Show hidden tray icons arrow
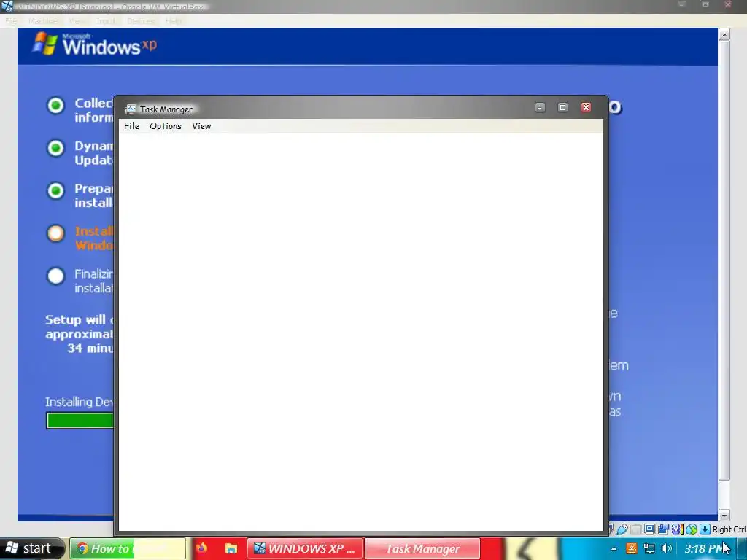747x560 pixels. (614, 549)
